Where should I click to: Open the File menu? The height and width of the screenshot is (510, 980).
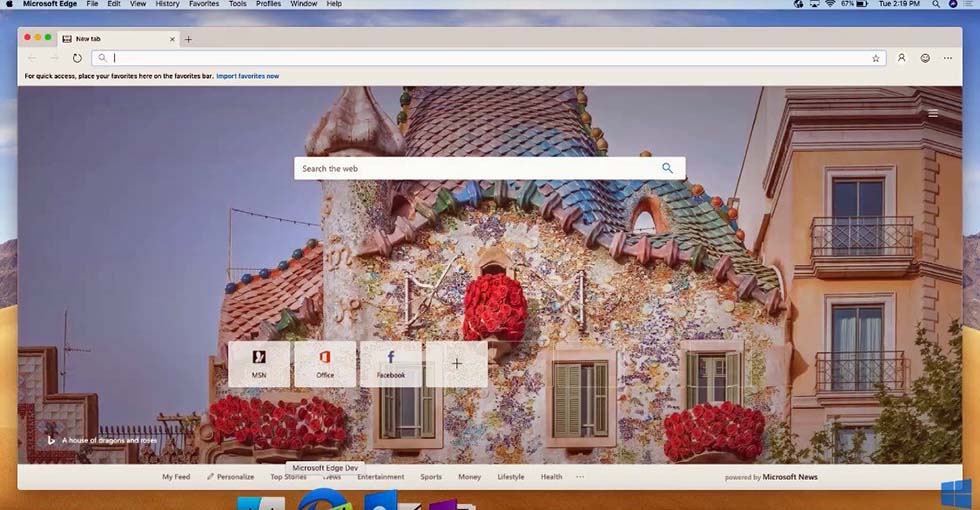point(92,4)
